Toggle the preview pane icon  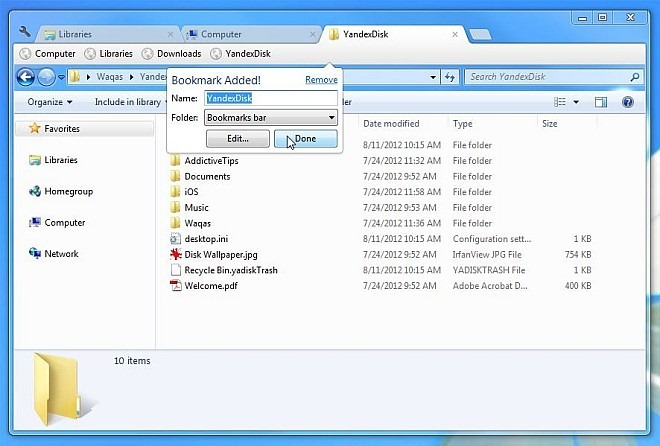(601, 102)
